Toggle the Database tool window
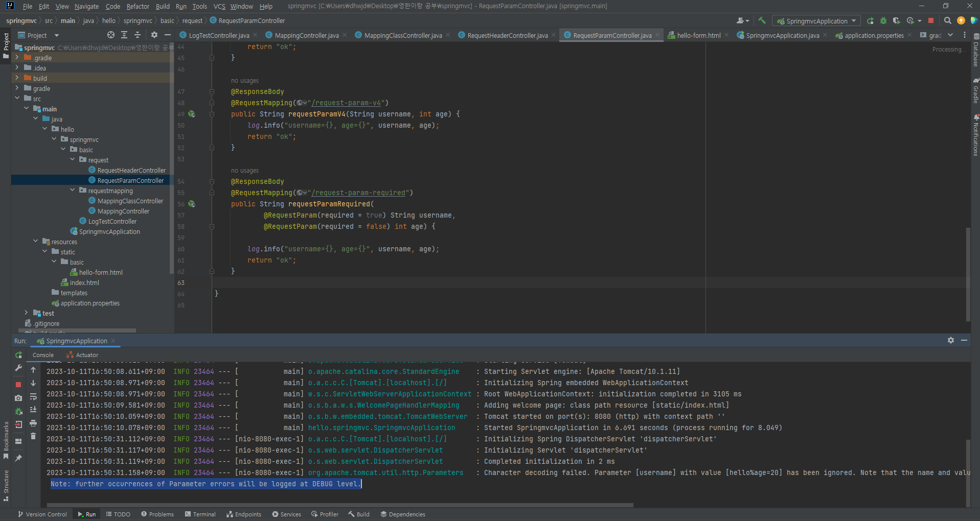 tap(975, 51)
